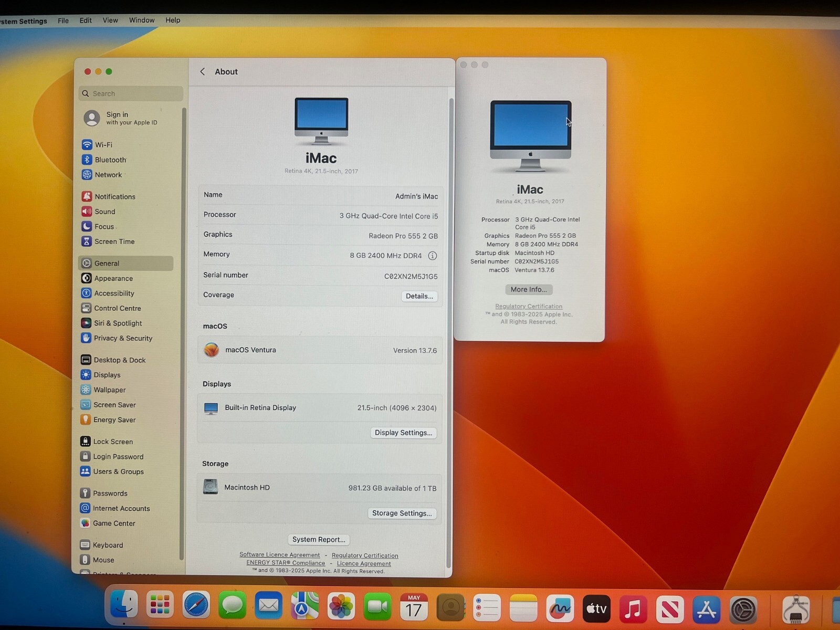
Task: Open the Edit menu
Action: coord(86,20)
